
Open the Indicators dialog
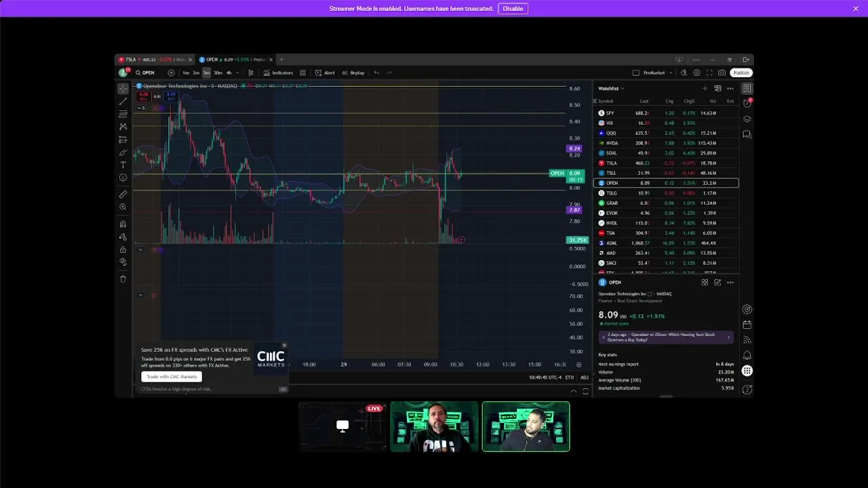[278, 73]
